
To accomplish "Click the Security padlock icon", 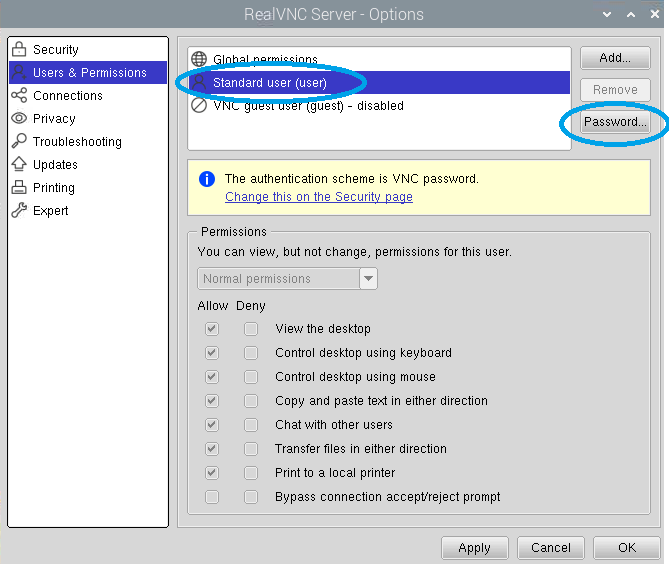I will tap(19, 49).
